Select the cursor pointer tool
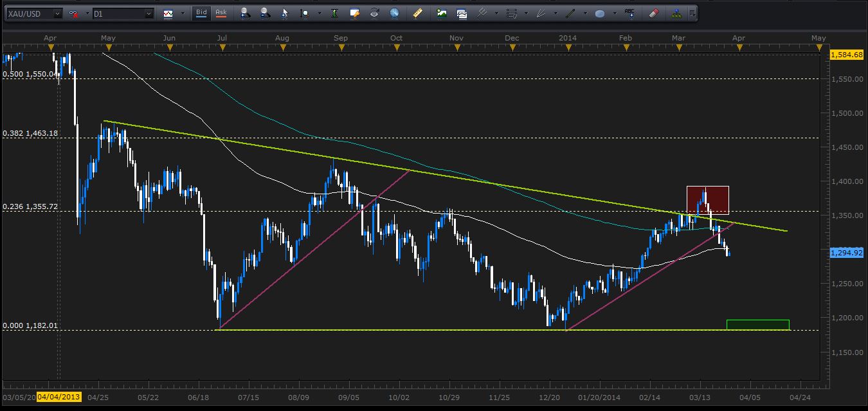The height and width of the screenshot is (411, 868). (x=284, y=14)
